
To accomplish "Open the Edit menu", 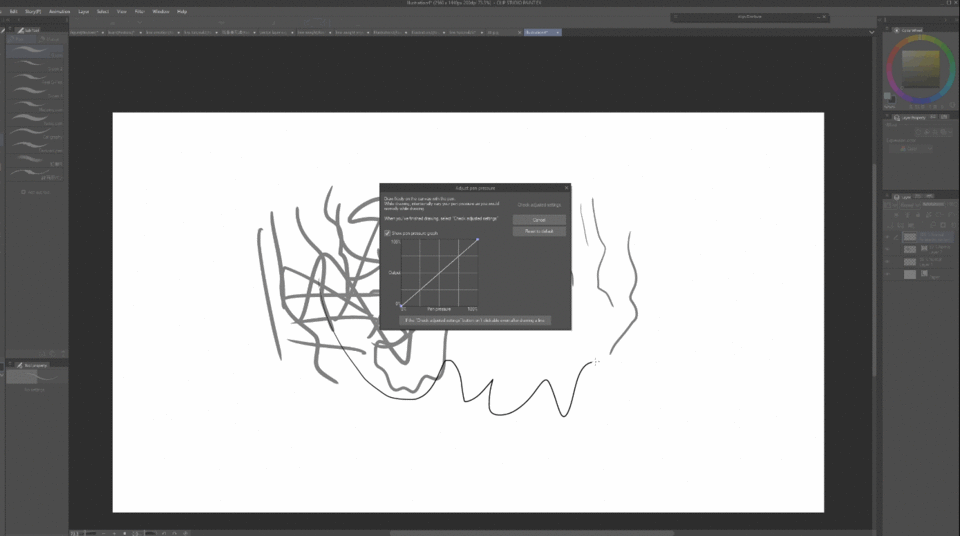I will point(13,12).
